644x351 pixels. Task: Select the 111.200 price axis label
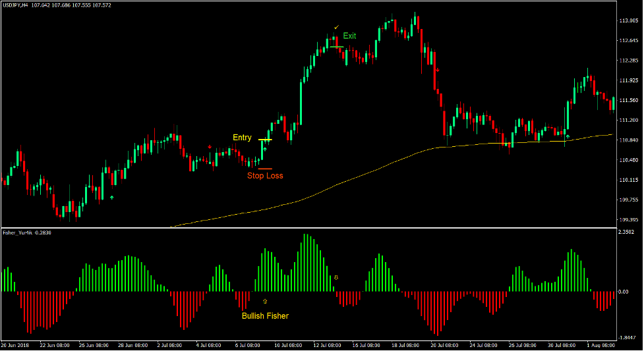(628, 121)
